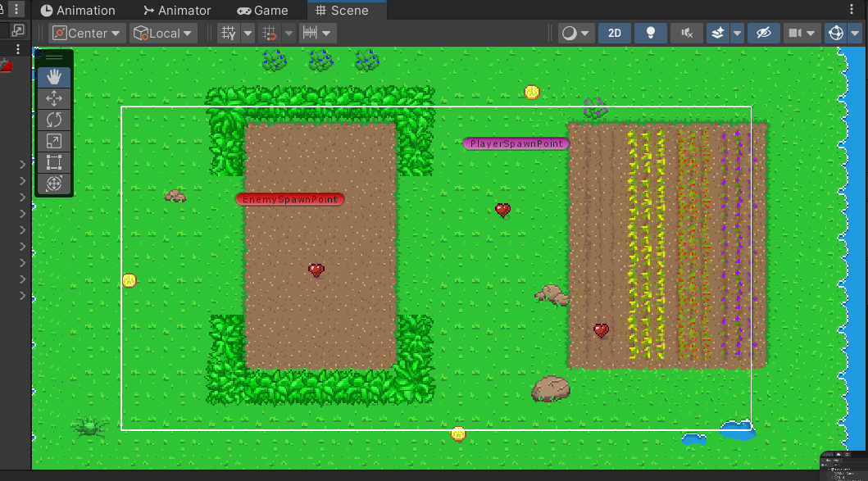Open the left panel's kebab menu beside the lock
This screenshot has width=868, height=481.
coord(16,9)
